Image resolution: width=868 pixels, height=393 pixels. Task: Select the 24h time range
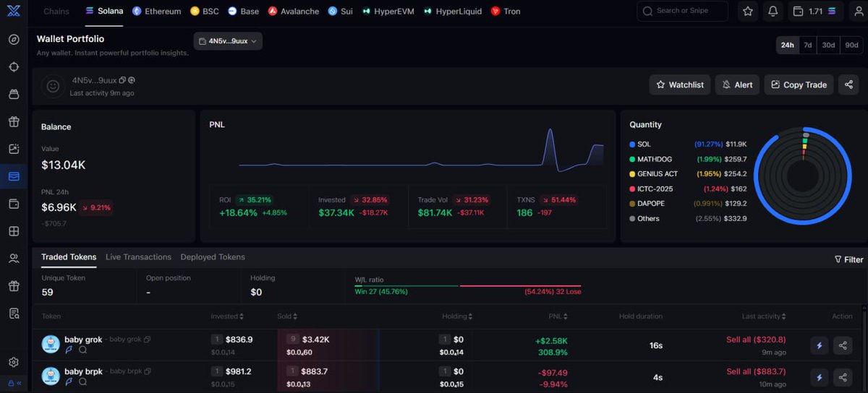[787, 45]
